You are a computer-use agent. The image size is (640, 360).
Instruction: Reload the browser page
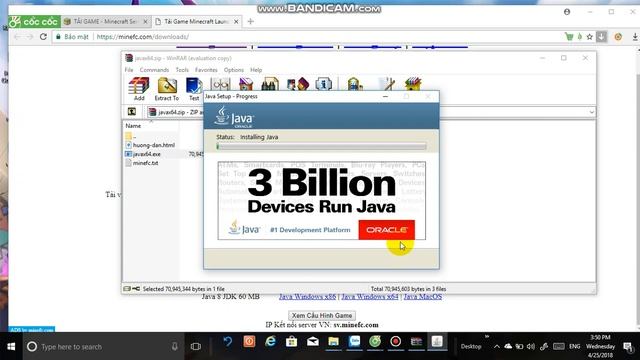[x=43, y=36]
